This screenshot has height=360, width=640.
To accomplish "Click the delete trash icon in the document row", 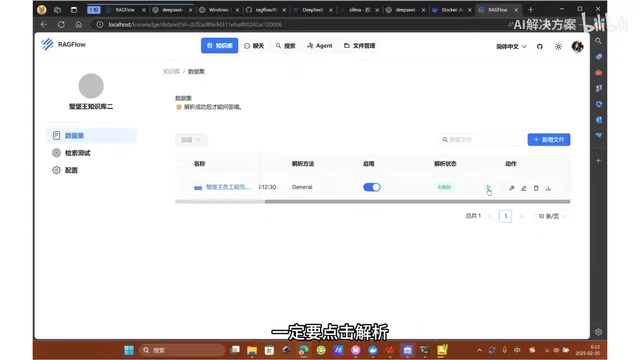I will (x=536, y=188).
